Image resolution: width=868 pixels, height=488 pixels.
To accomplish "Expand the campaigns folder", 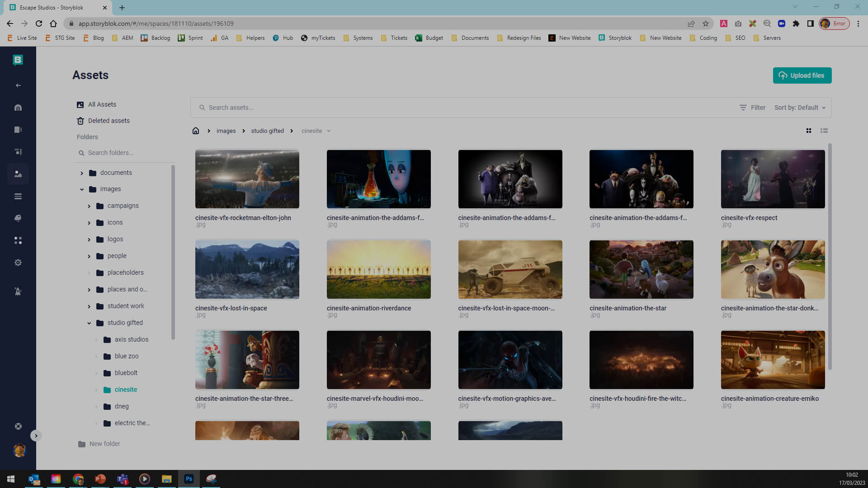I will pyautogui.click(x=89, y=206).
